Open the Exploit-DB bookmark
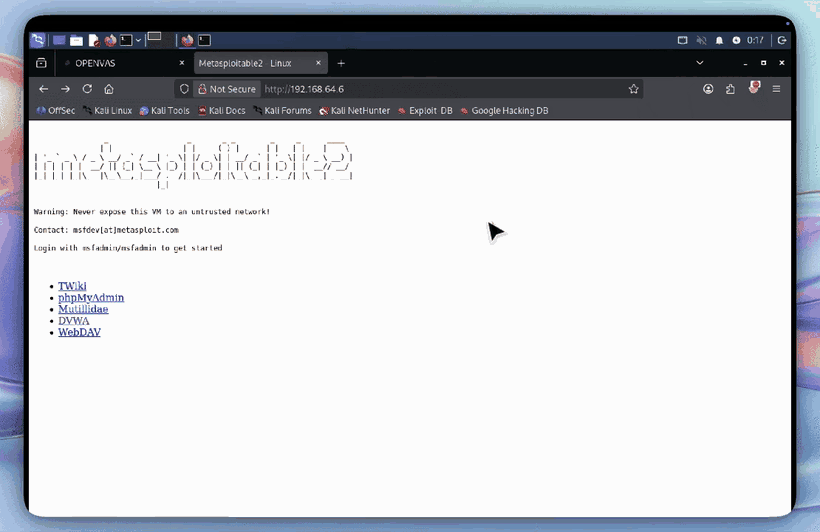Image resolution: width=820 pixels, height=532 pixels. click(425, 110)
